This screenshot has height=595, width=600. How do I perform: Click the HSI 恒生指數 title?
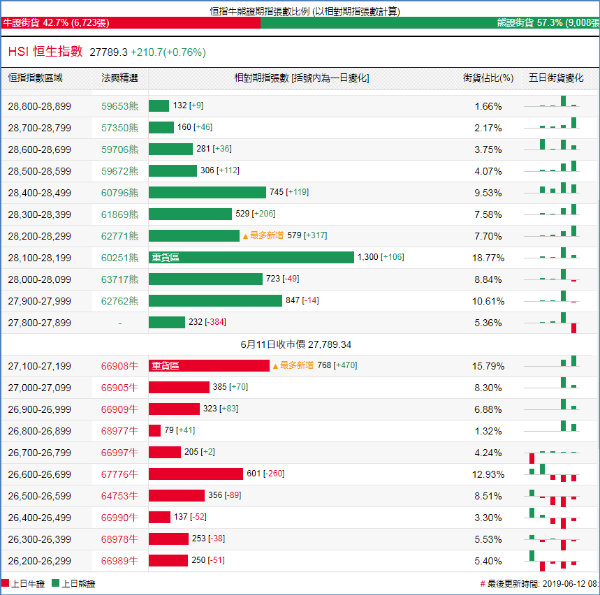tap(45, 51)
